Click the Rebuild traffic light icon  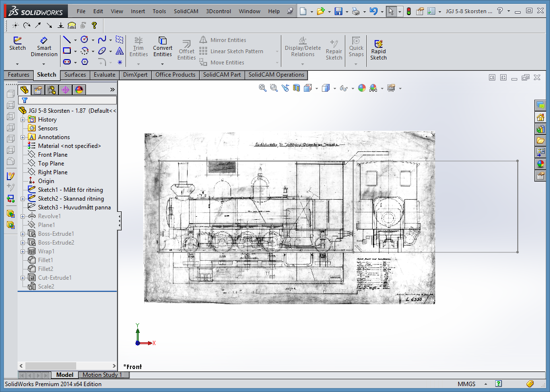[x=409, y=11]
